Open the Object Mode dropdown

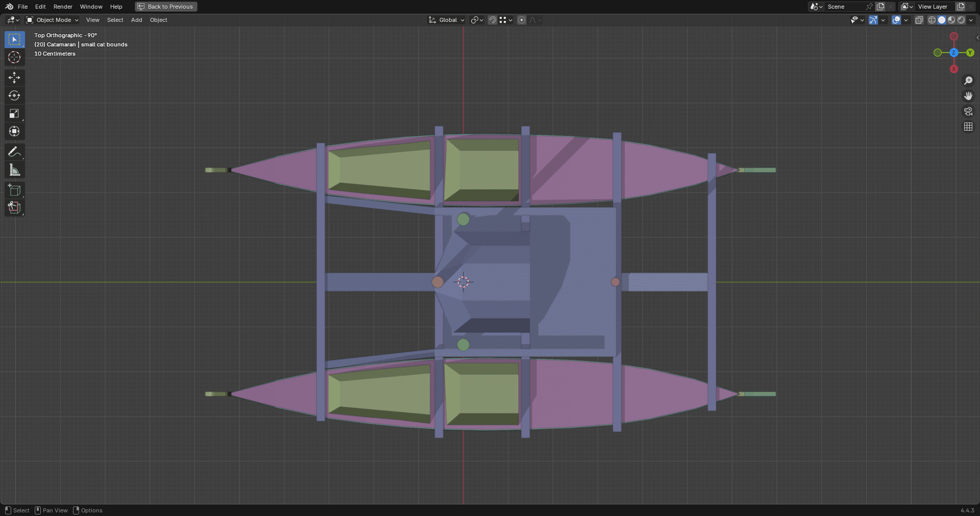pos(53,20)
